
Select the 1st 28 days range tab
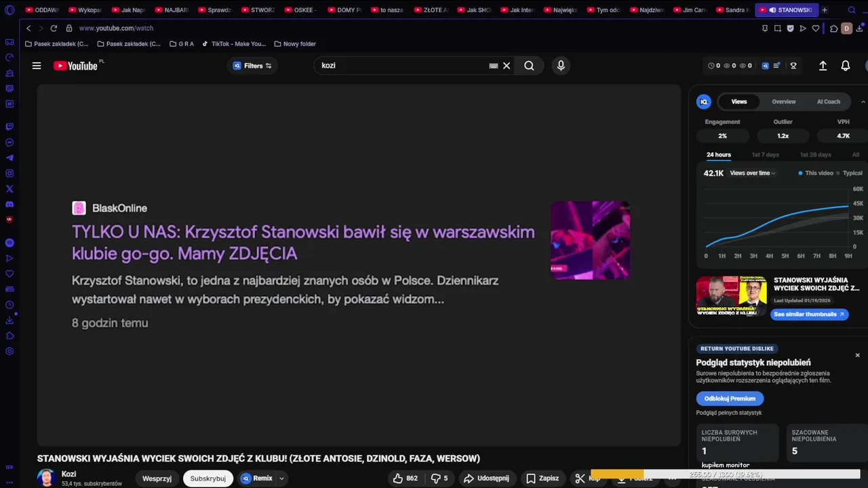[x=815, y=155]
